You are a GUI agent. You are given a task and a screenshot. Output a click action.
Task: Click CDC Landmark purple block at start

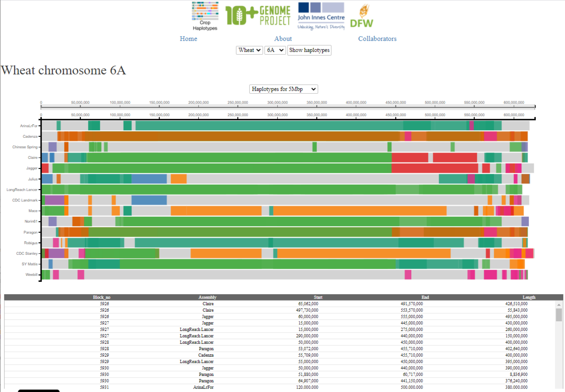coord(55,200)
